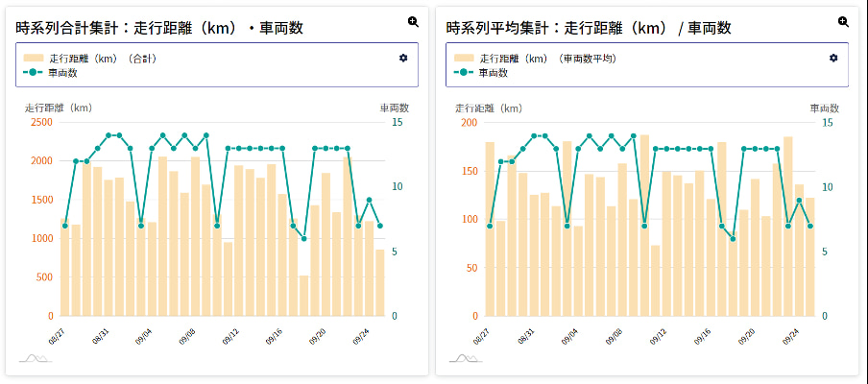Image resolution: width=868 pixels, height=384 pixels.
Task: Click the zoom magnifier on the 時系列平均集計 panel
Action: [843, 21]
